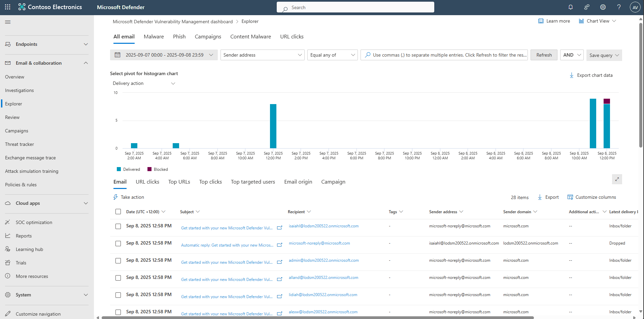Open the settings gear in header
644x319 pixels.
click(x=603, y=7)
